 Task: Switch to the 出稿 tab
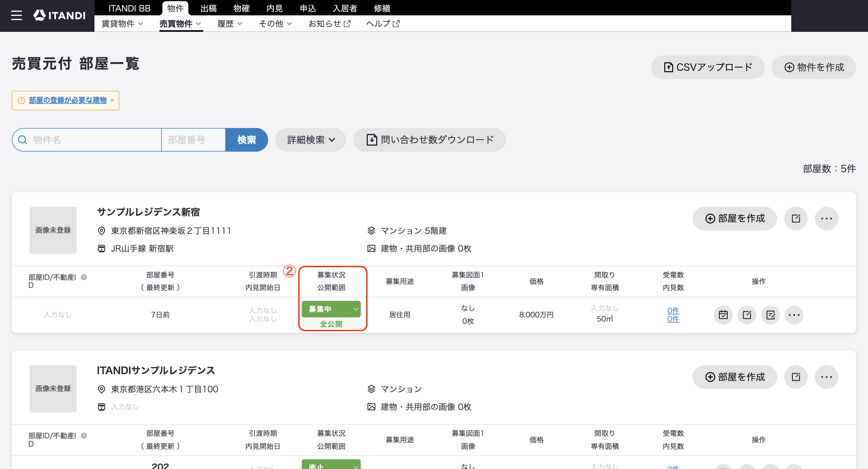(208, 8)
